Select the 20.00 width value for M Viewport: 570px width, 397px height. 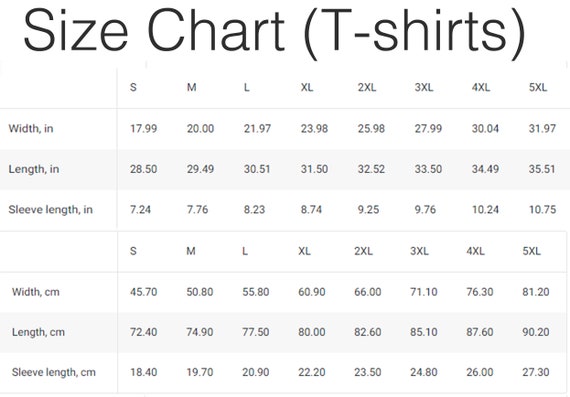click(x=200, y=129)
